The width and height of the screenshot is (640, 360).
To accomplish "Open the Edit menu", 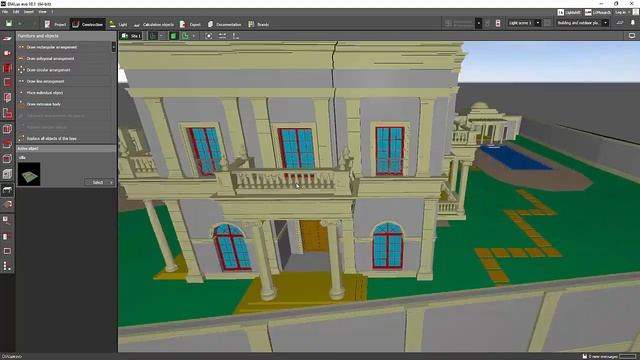I will [x=16, y=12].
